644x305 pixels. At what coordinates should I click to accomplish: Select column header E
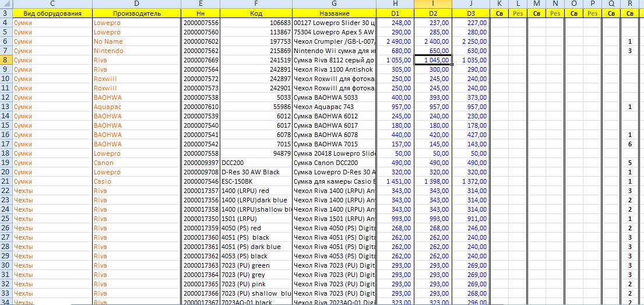click(x=200, y=3)
